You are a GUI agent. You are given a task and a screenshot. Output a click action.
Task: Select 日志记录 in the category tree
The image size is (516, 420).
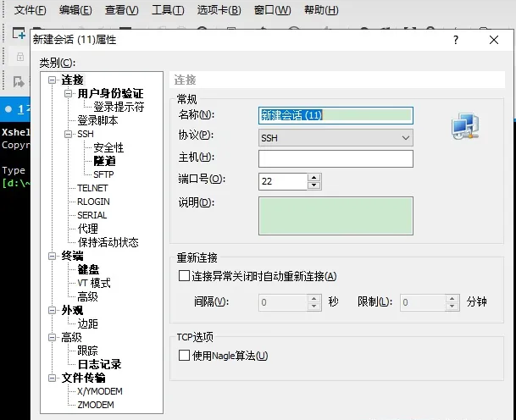(x=99, y=364)
